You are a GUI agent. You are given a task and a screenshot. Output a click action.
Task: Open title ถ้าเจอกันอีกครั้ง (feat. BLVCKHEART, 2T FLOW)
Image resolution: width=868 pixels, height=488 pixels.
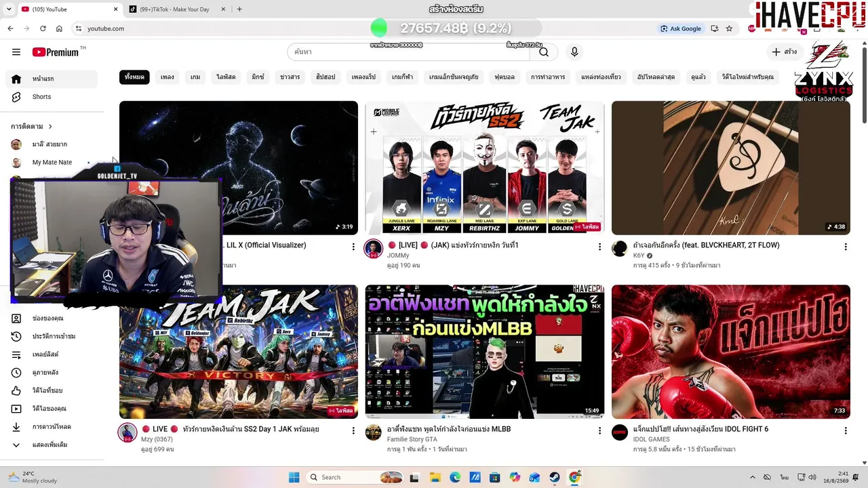click(x=706, y=245)
